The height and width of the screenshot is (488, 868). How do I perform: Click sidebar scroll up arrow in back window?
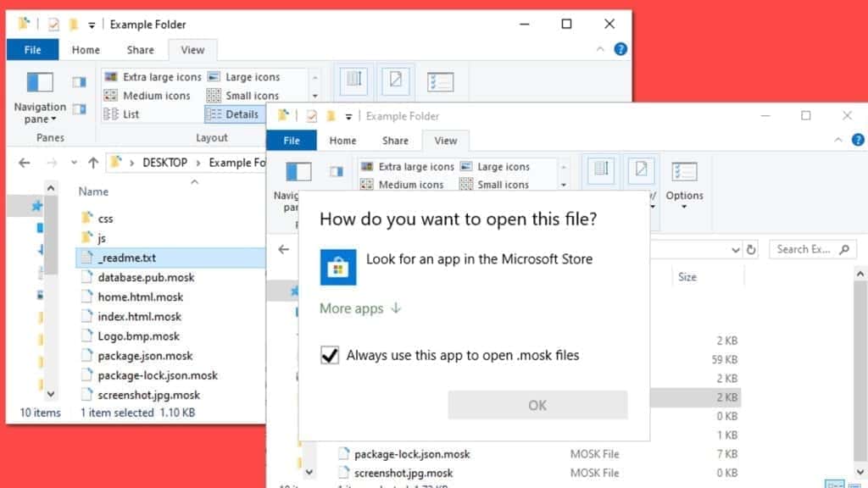tap(50, 188)
